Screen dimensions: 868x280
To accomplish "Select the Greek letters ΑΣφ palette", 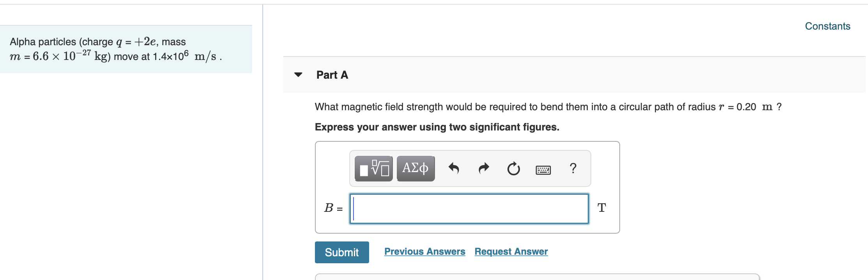I will pos(415,168).
